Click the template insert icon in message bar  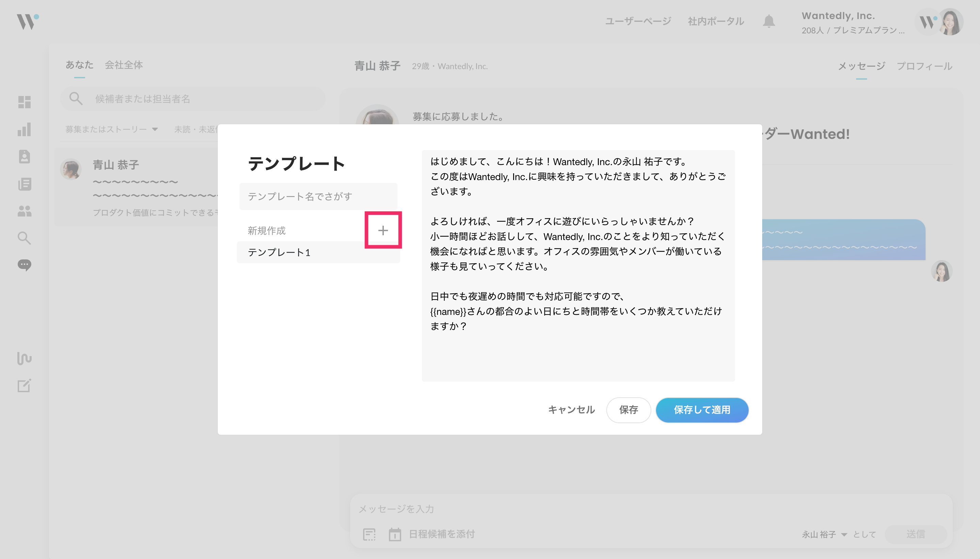[x=369, y=534]
